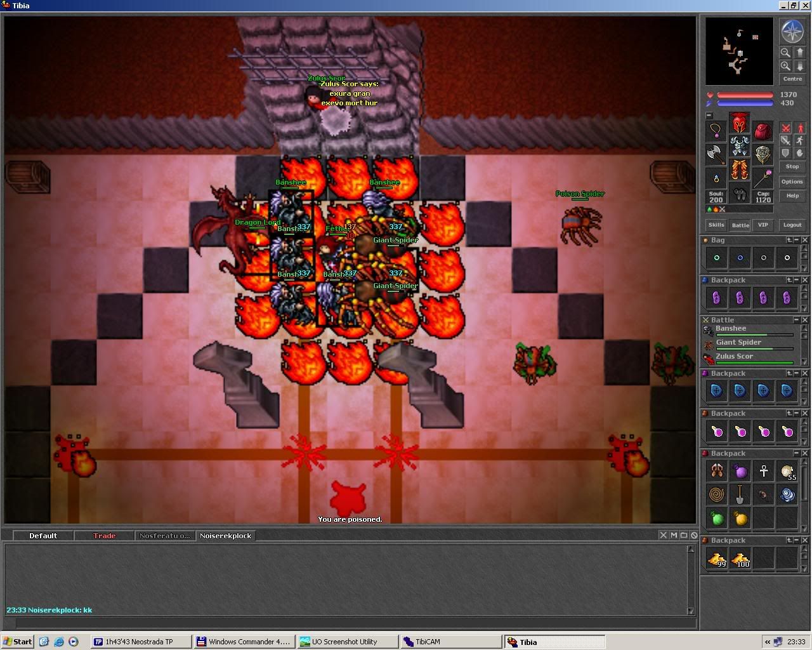Open the Noiserekplock chat tab
812x650 pixels.
coord(226,536)
